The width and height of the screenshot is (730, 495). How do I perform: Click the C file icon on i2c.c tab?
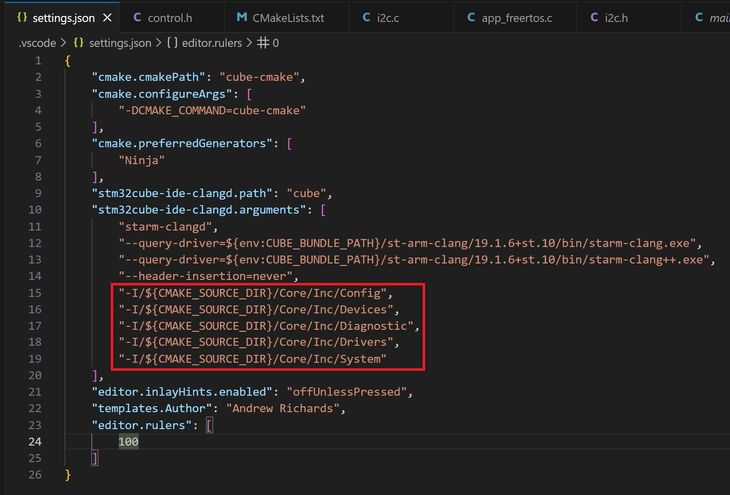[366, 17]
